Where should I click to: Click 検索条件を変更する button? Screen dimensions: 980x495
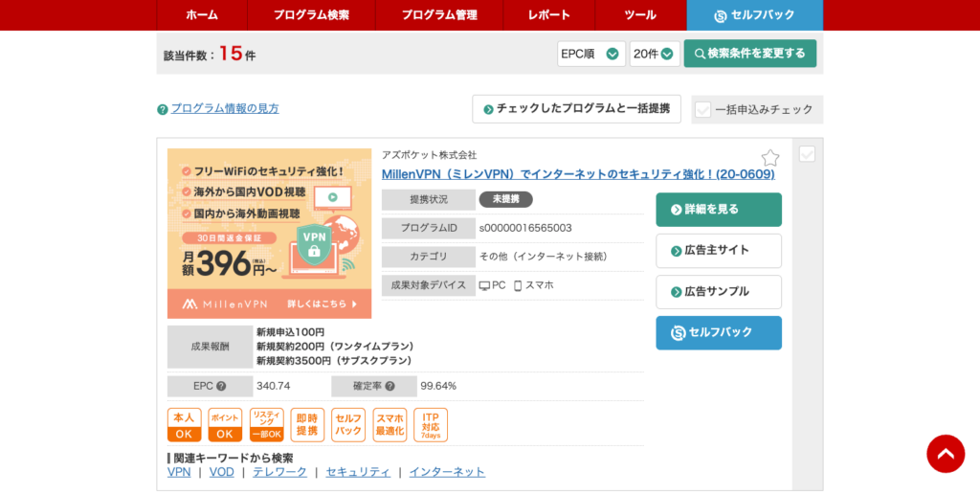click(750, 54)
